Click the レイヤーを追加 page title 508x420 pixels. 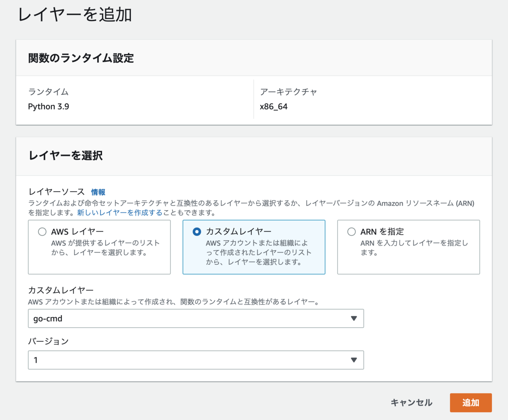[75, 14]
